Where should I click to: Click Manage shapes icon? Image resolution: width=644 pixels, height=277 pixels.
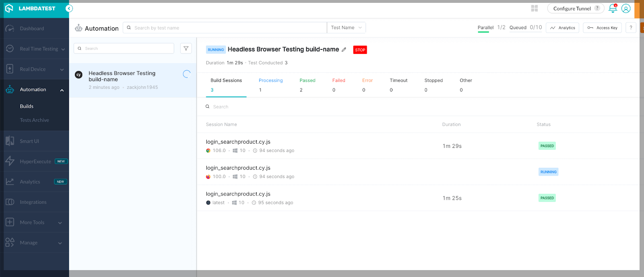coord(10,242)
